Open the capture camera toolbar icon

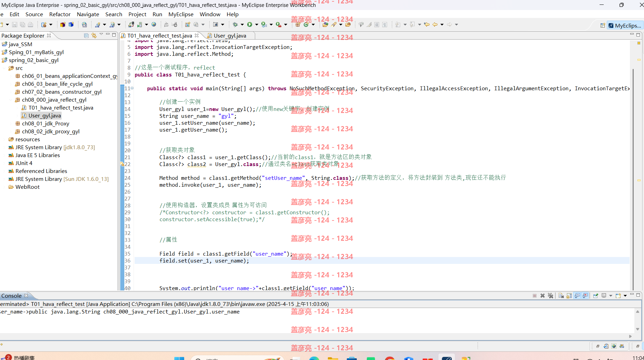[x=216, y=24]
